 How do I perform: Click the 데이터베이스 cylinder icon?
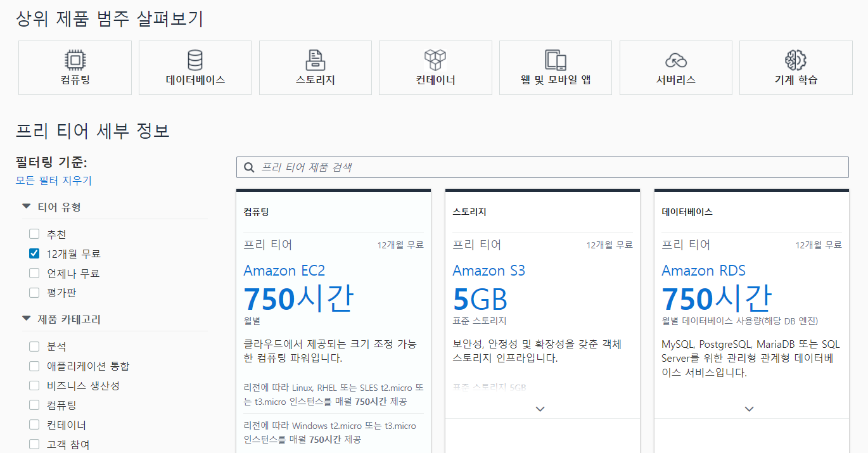coord(195,60)
